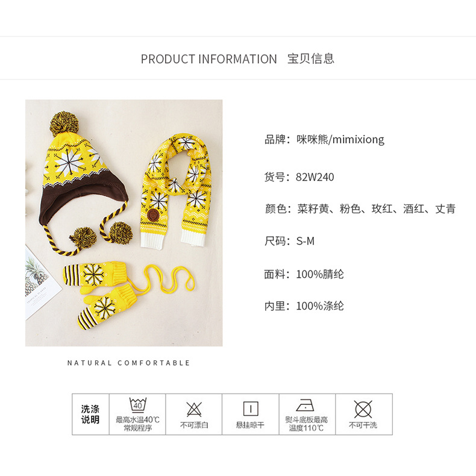Click the do-not-dry-clean circle icon
Image resolution: width=476 pixels, height=476 pixels.
(363, 409)
